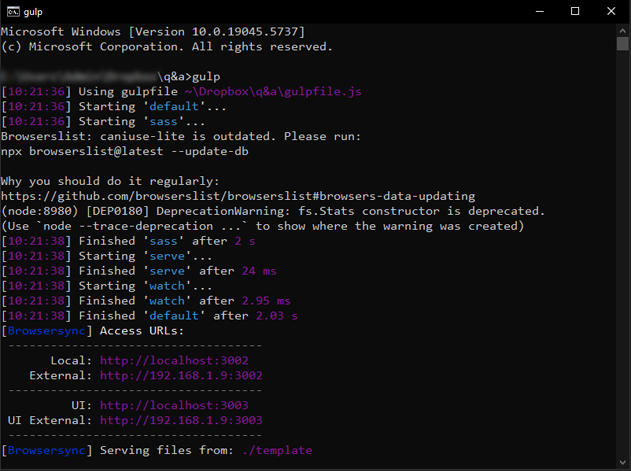This screenshot has width=631, height=471.
Task: Click the External http://192.168.1.9:3002 URL
Action: [x=181, y=375]
